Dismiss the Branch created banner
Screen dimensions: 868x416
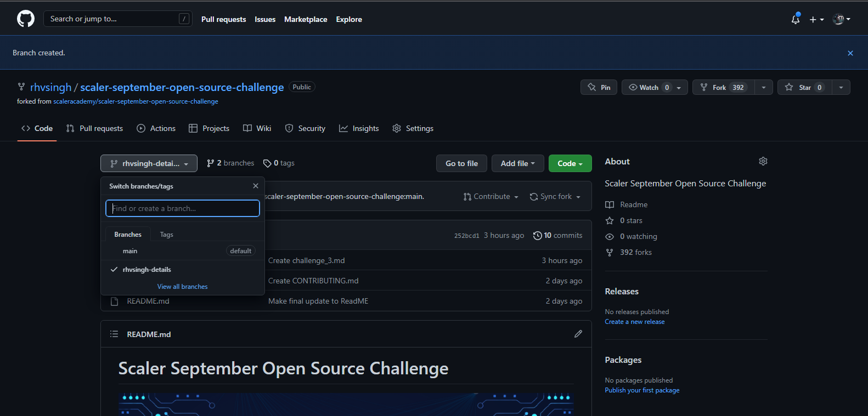[850, 53]
